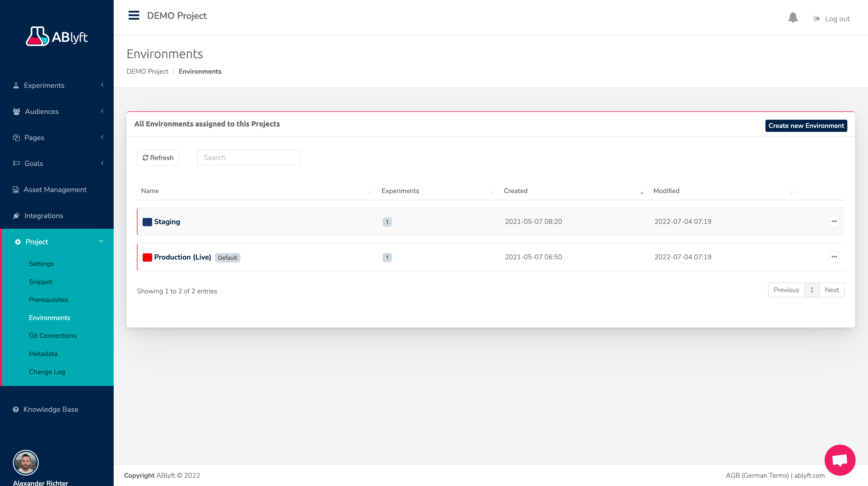Click the hamburger menu icon

134,16
